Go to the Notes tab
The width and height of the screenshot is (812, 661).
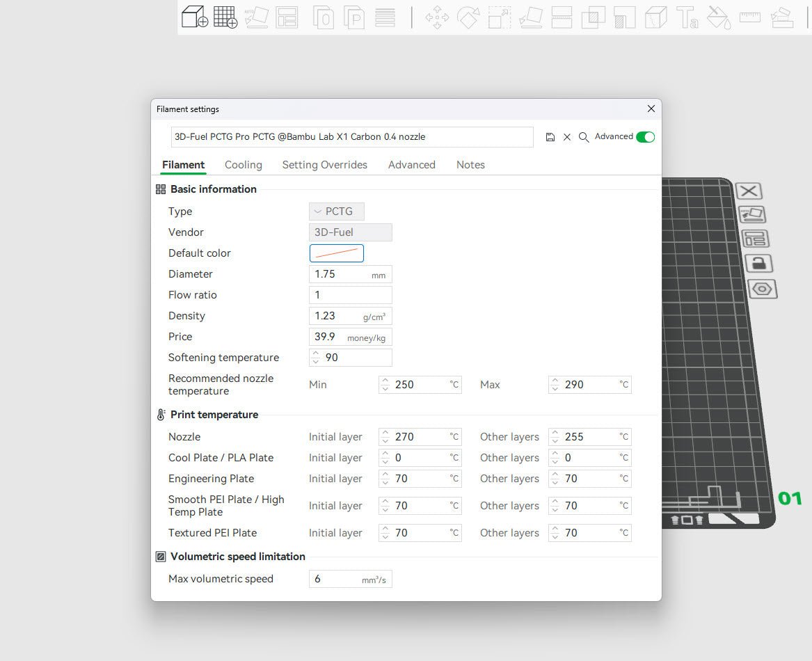[x=470, y=165]
